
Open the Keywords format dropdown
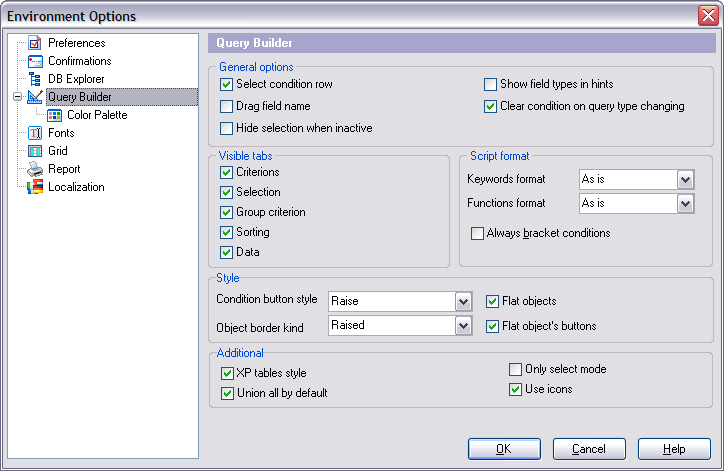point(685,179)
